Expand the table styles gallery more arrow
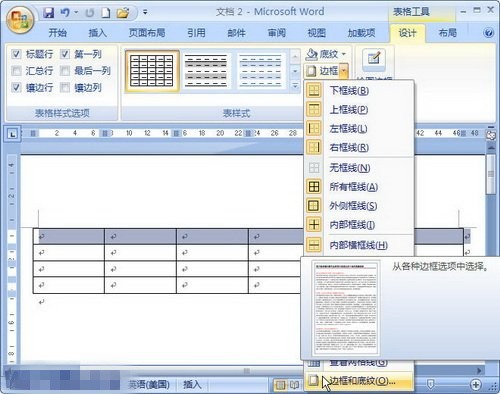Viewport: 500px width, 394px height. (295, 86)
